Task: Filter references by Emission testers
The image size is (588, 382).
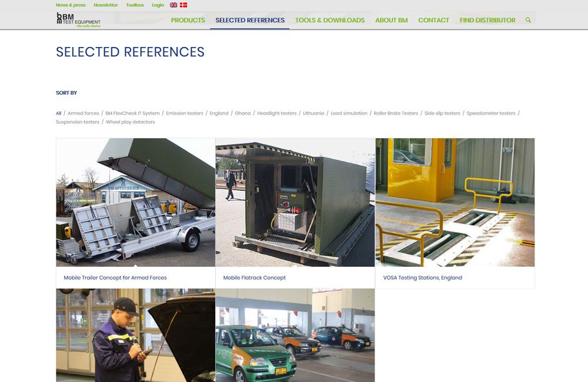Action: pos(185,113)
